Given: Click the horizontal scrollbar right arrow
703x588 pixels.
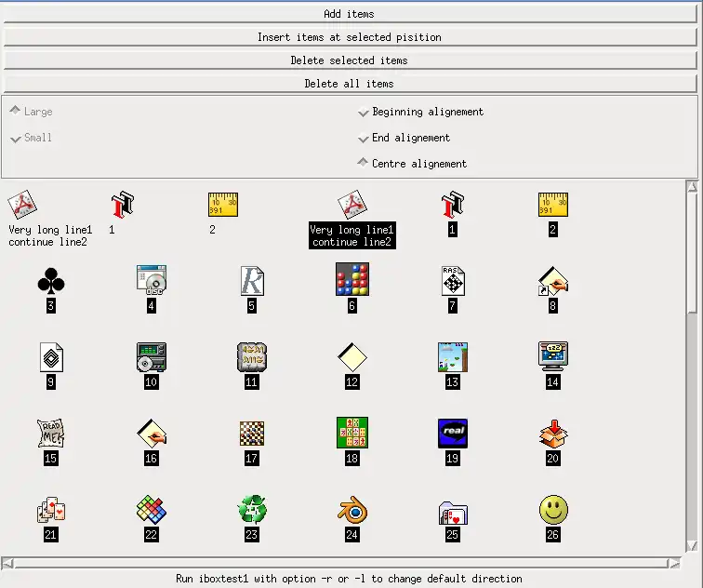Looking at the screenshot, I should pyautogui.click(x=675, y=563).
